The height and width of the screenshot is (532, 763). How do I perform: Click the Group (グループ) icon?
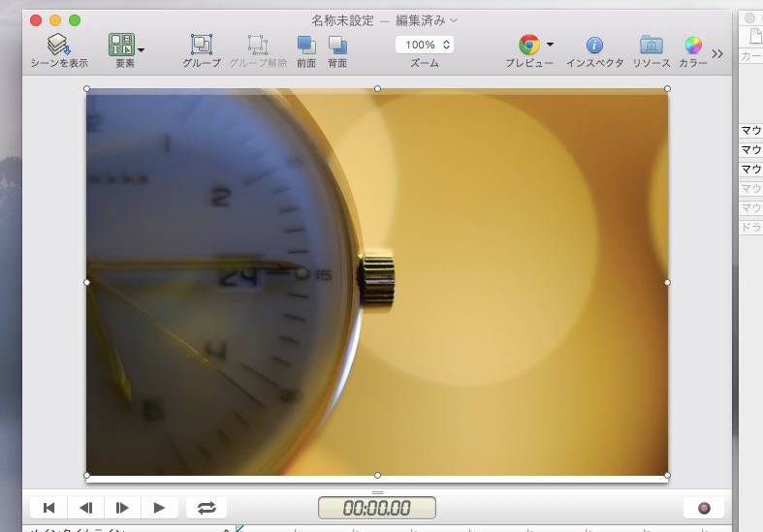tap(202, 45)
